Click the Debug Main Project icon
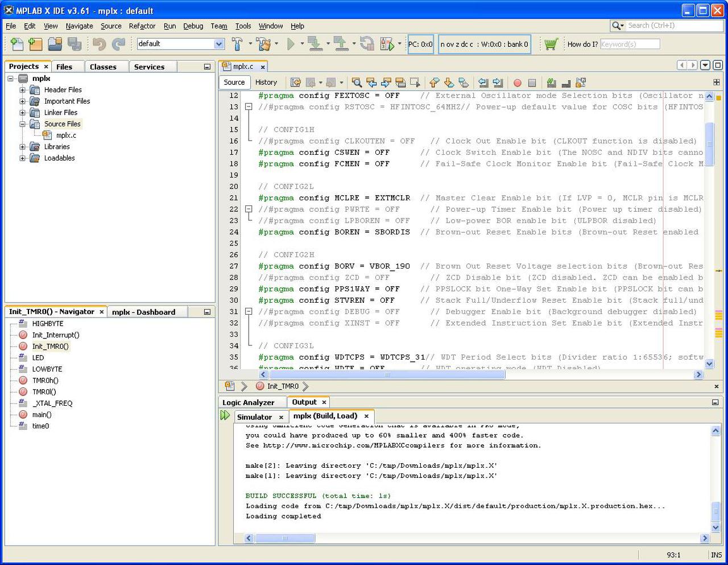Screen dimensions: 728x565 pos(387,44)
